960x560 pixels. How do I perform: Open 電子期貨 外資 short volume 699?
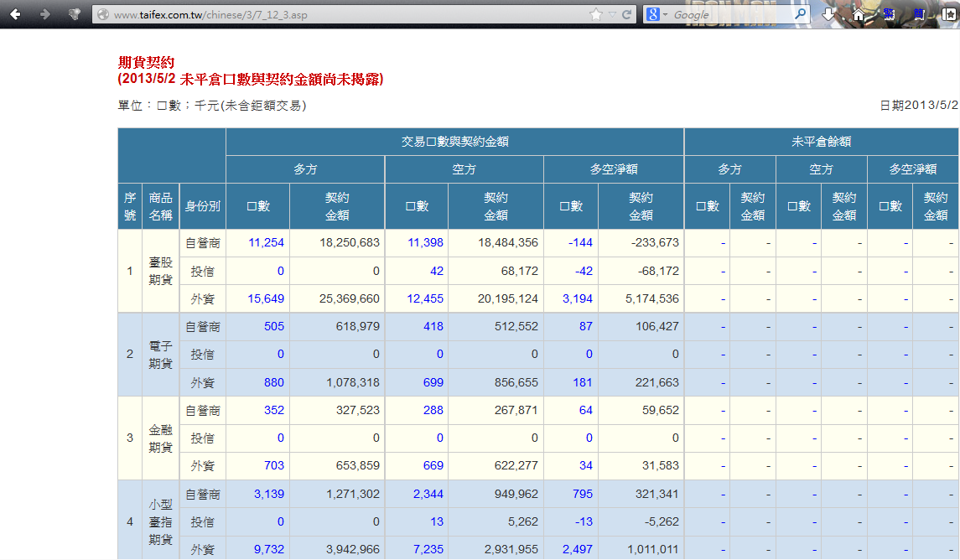(x=433, y=382)
